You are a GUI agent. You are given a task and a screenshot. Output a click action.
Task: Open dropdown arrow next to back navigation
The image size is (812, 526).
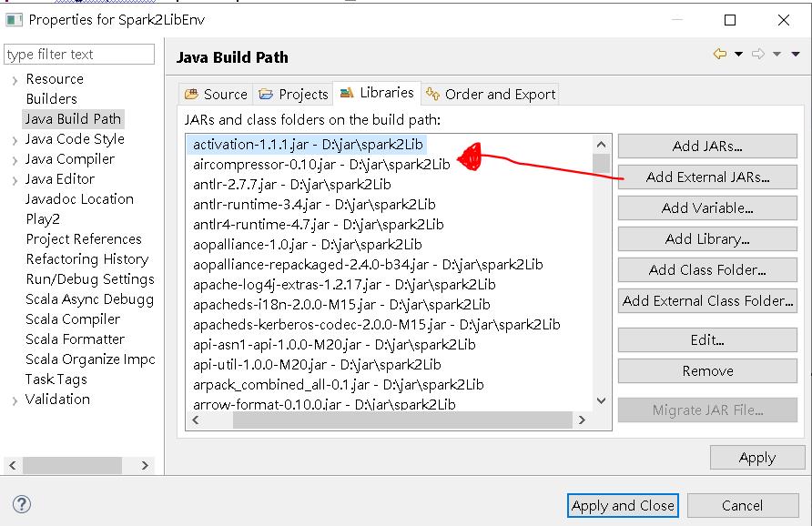[x=737, y=54]
